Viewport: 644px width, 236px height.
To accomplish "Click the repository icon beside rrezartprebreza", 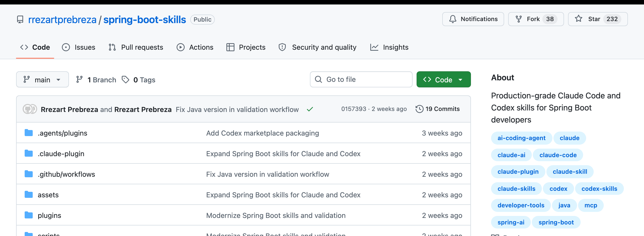I will [20, 20].
